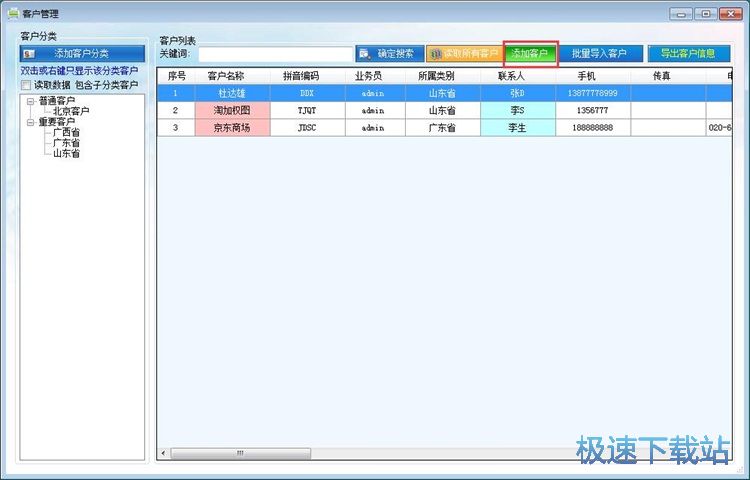Image resolution: width=750 pixels, height=480 pixels.
Task: Click the 客户管理 window title icon
Action: click(12, 13)
